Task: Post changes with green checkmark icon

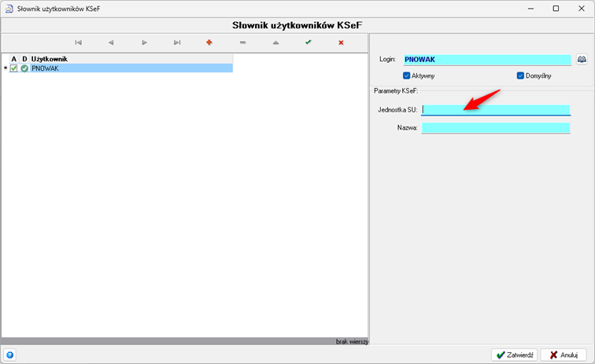Action: [x=308, y=42]
